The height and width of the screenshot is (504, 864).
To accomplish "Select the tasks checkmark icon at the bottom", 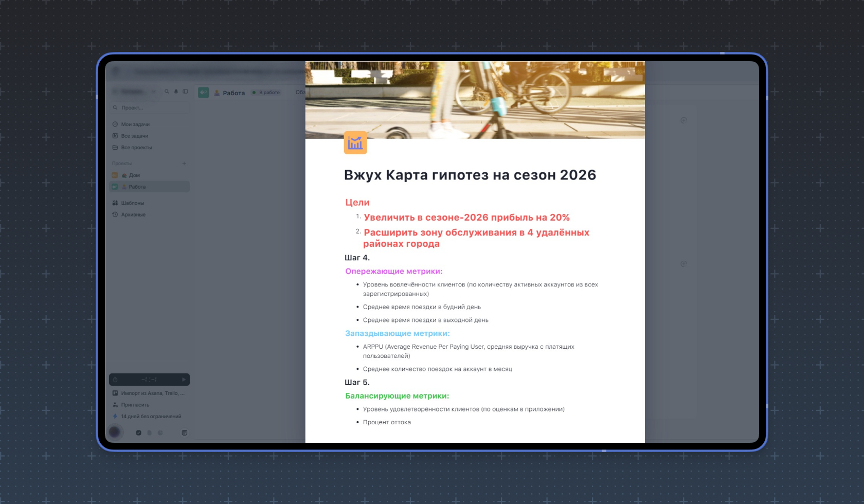I will [139, 433].
